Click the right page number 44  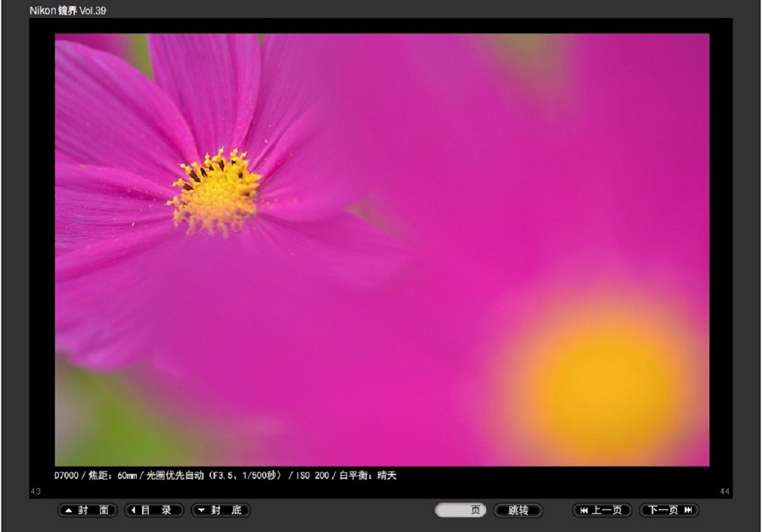tap(724, 491)
